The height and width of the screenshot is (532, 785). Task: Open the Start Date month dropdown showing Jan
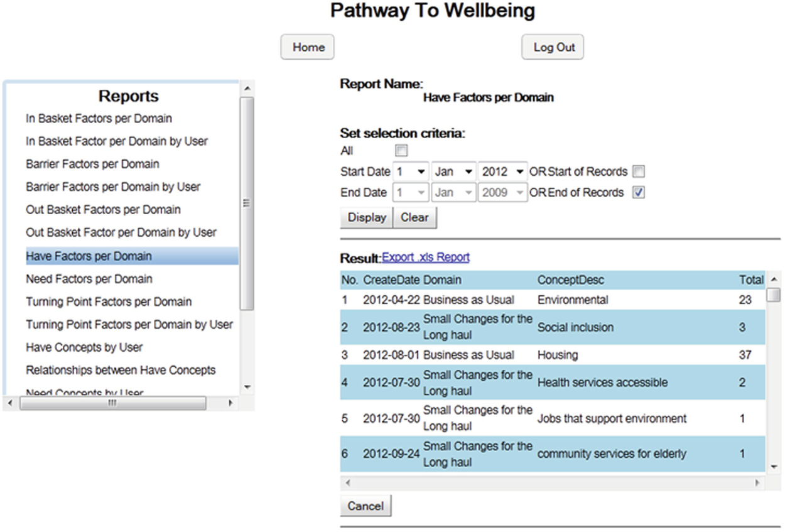point(453,171)
